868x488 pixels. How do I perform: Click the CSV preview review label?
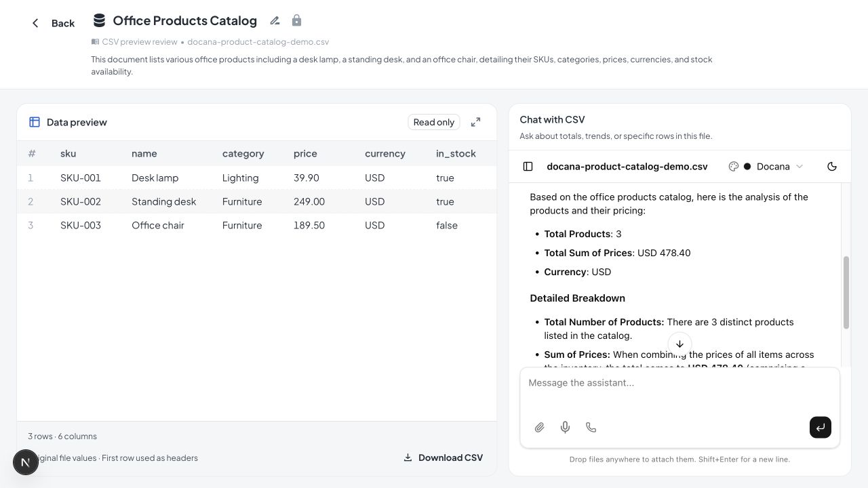coord(140,41)
